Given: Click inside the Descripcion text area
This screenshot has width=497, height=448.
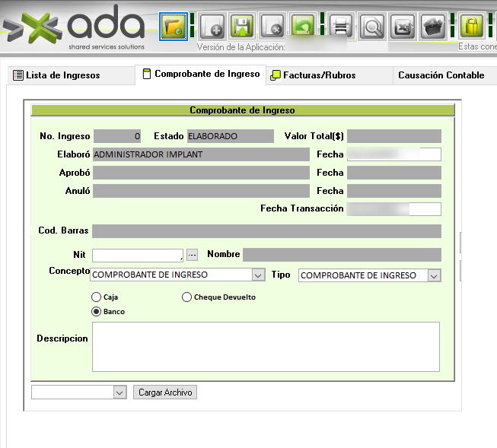Looking at the screenshot, I should click(265, 347).
